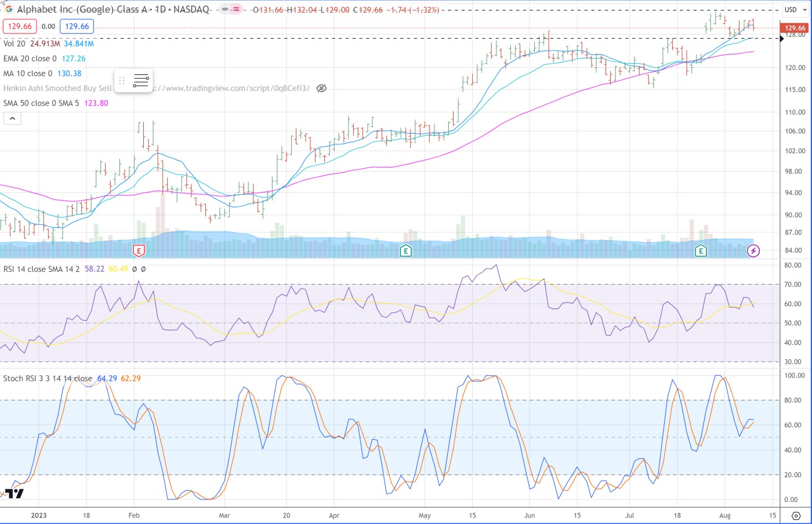Click the 100.00 Stoch RSI scale label
Viewport: 812px width, 524px height.
795,376
